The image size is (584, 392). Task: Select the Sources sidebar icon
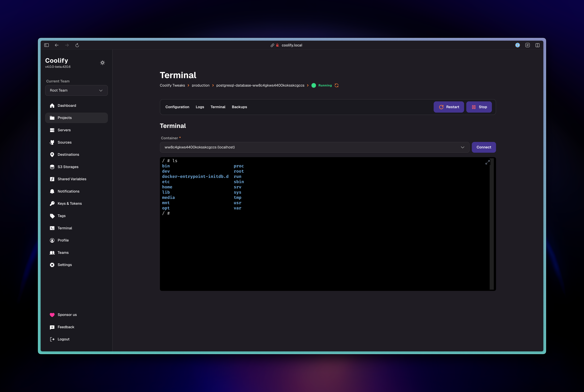[x=52, y=142]
